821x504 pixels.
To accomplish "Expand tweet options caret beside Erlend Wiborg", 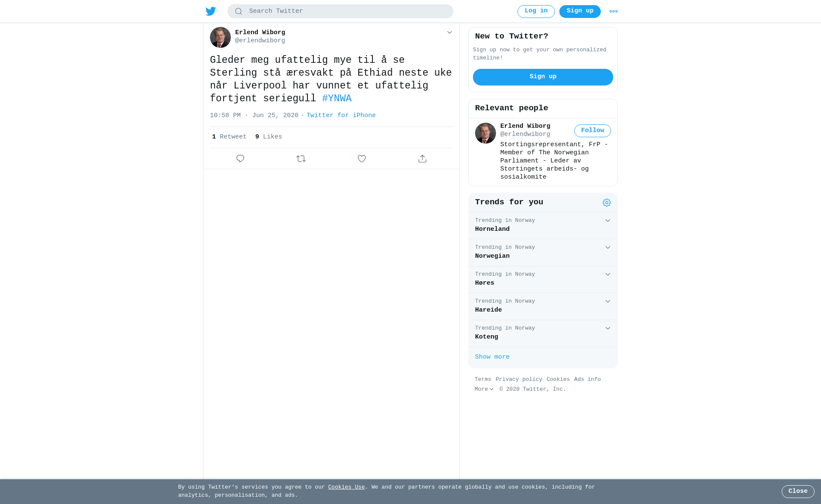I will click(x=449, y=32).
